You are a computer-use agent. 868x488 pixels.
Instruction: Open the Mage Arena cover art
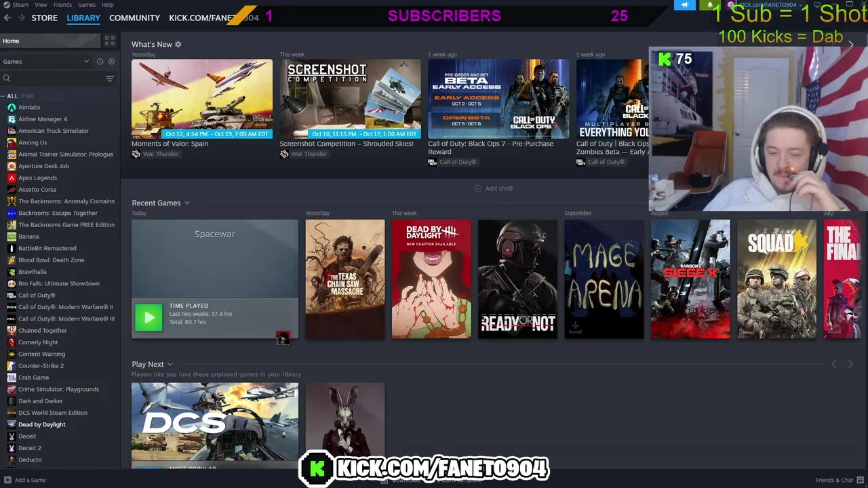click(604, 279)
